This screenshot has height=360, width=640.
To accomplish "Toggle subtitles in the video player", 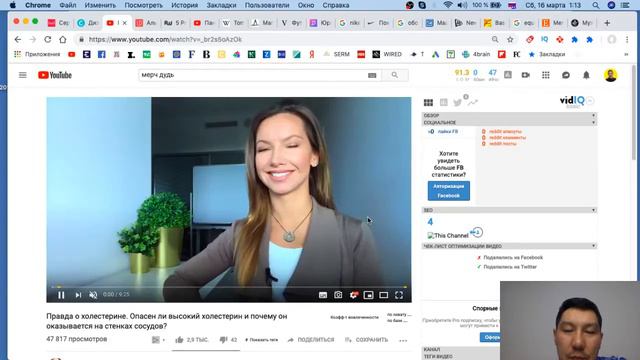I will (x=323, y=295).
